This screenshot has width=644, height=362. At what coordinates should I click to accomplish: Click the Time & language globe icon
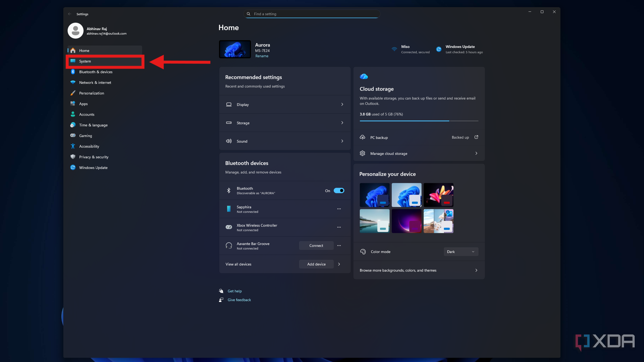[x=73, y=125]
